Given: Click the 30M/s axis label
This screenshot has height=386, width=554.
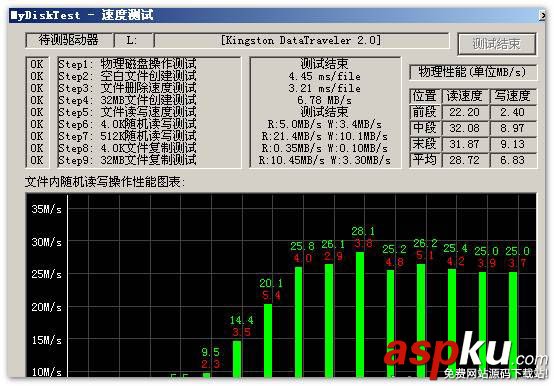Looking at the screenshot, I should (46, 242).
